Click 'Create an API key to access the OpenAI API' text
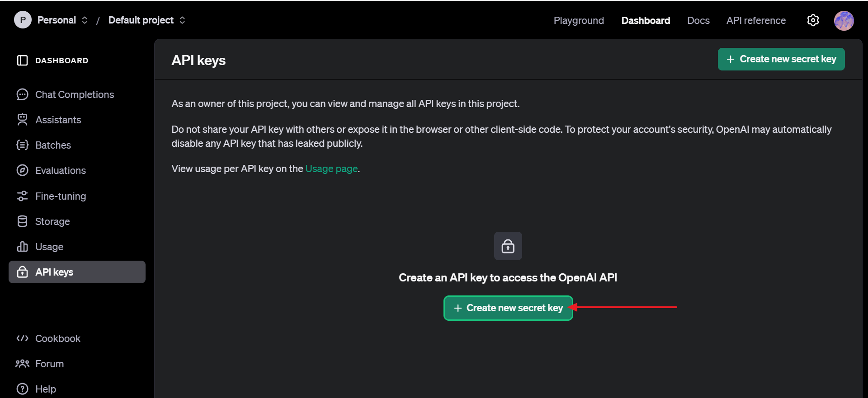868x398 pixels. (x=508, y=277)
